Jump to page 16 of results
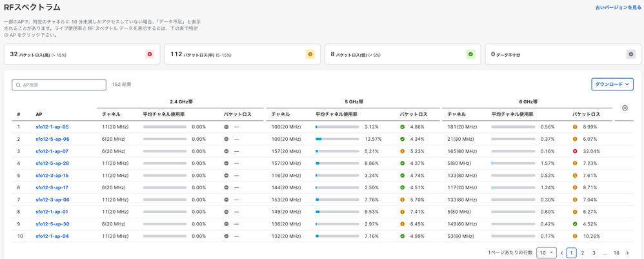The image size is (644, 259). point(616,253)
